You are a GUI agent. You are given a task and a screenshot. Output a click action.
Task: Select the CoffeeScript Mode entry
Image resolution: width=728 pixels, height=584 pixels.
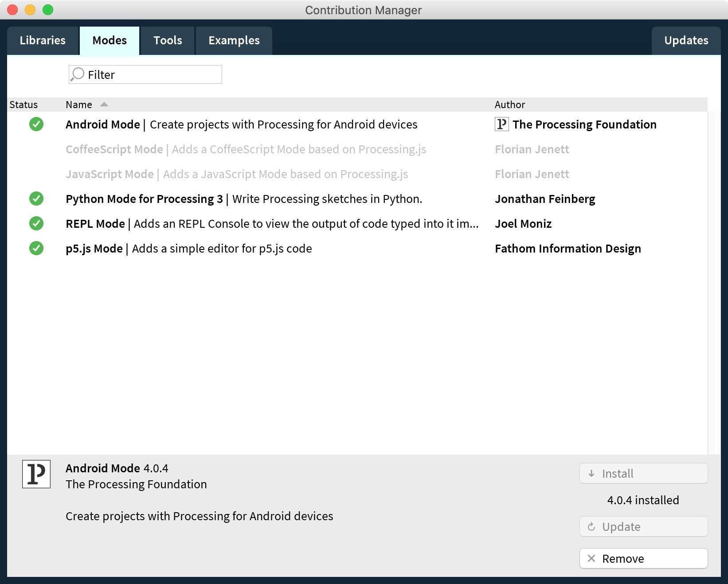click(x=357, y=149)
